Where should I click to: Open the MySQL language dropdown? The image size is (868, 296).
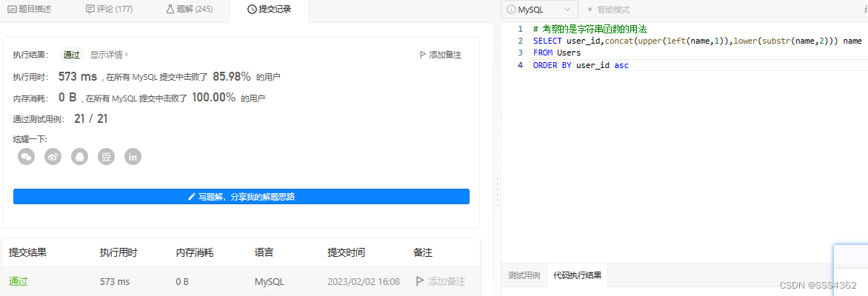pos(539,10)
